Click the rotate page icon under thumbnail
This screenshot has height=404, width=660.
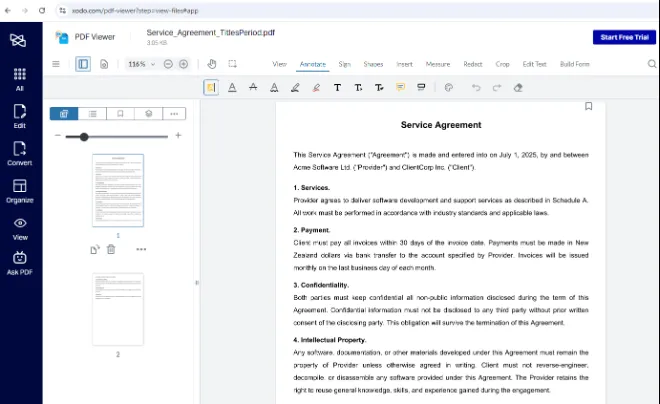[x=95, y=250]
